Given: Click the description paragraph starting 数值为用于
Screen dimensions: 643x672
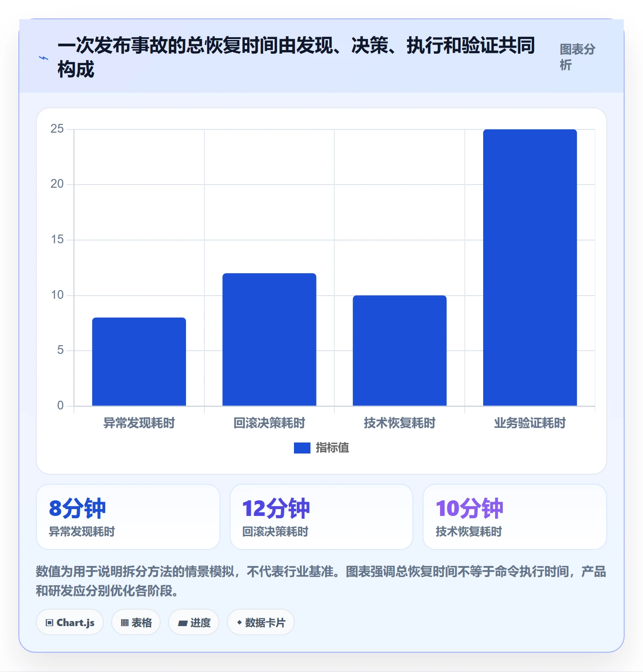Looking at the screenshot, I should point(321,581).
